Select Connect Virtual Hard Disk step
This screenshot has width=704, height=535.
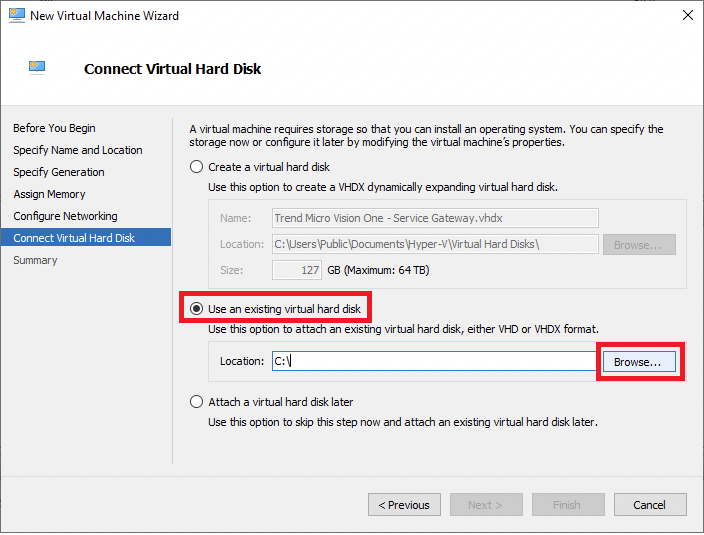[x=73, y=238]
